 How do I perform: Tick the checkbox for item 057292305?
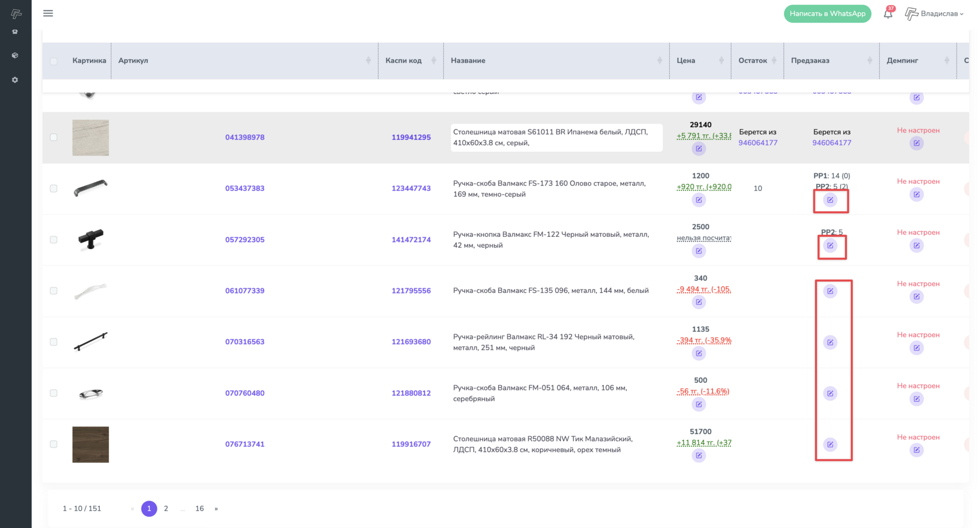pyautogui.click(x=54, y=240)
